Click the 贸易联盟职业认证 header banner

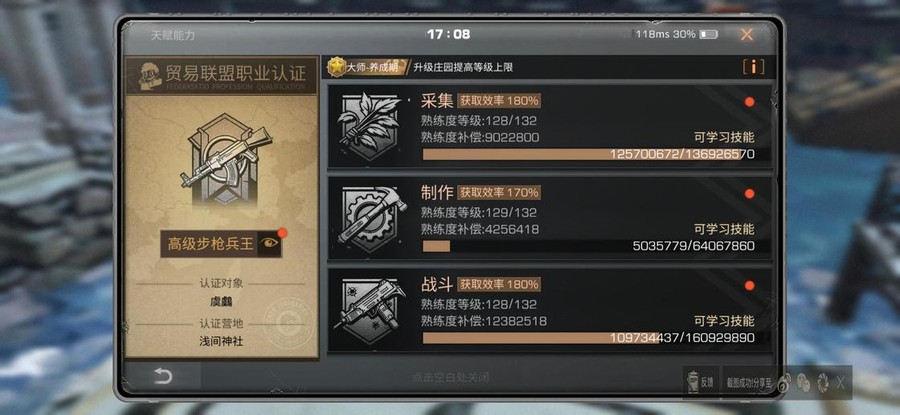pyautogui.click(x=222, y=75)
